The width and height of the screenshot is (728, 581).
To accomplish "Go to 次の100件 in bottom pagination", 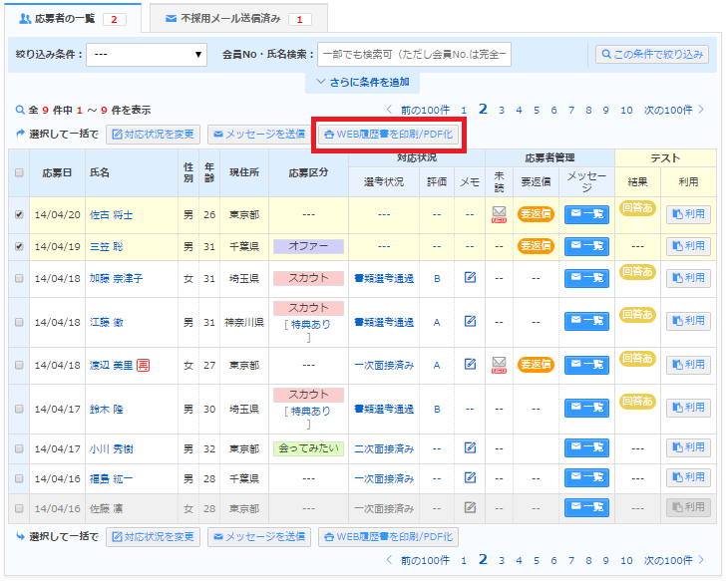I will (x=674, y=560).
